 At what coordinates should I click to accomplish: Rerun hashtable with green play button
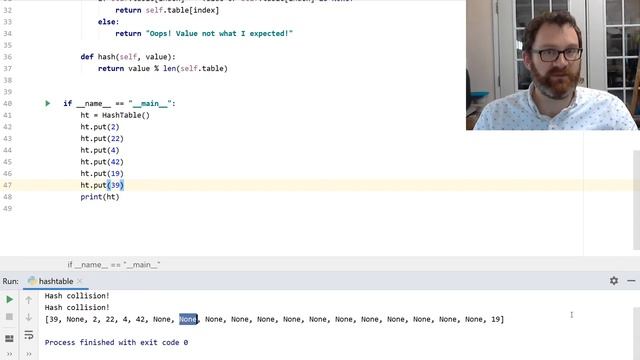pyautogui.click(x=9, y=300)
